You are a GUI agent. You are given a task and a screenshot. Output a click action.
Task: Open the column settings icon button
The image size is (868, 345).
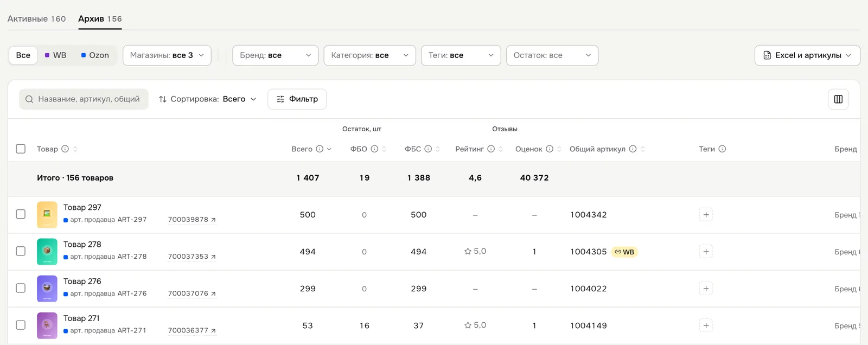(x=838, y=99)
